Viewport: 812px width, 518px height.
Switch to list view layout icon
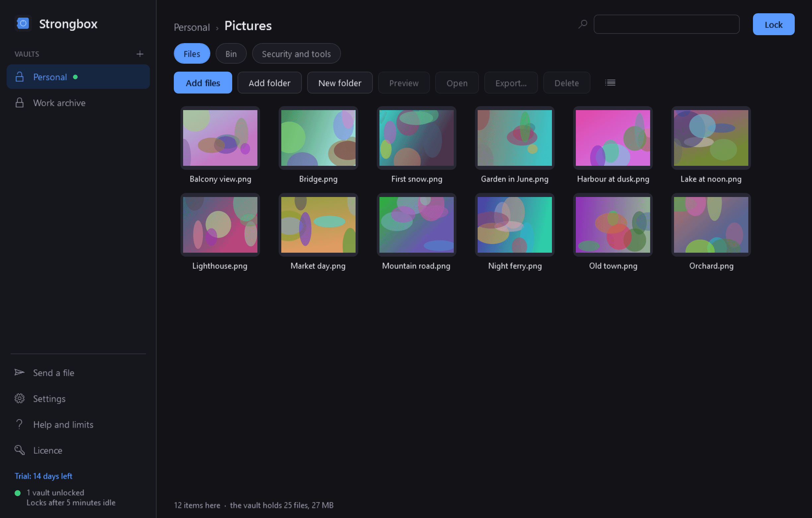[x=610, y=83]
